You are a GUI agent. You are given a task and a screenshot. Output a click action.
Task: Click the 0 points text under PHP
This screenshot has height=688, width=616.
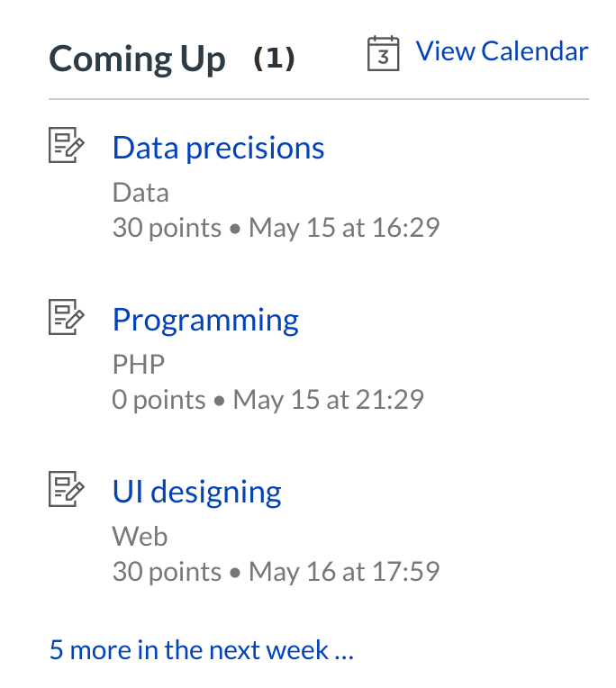click(x=159, y=399)
